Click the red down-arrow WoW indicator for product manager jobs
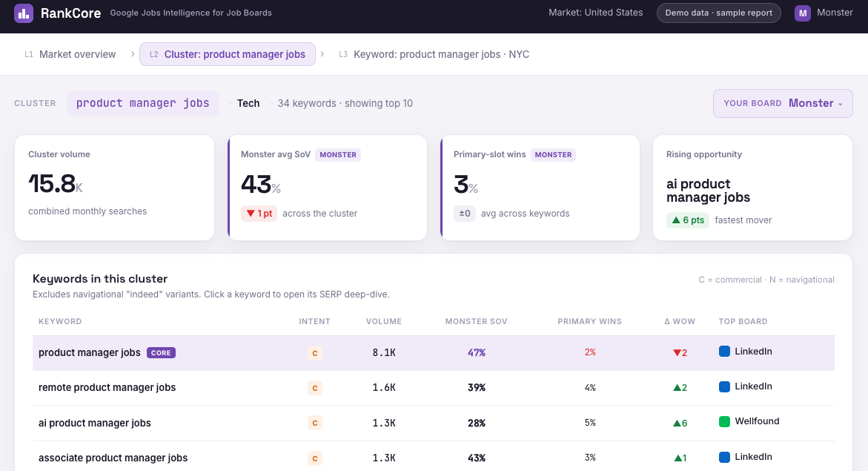Screen dimensions: 868x471 (680, 353)
